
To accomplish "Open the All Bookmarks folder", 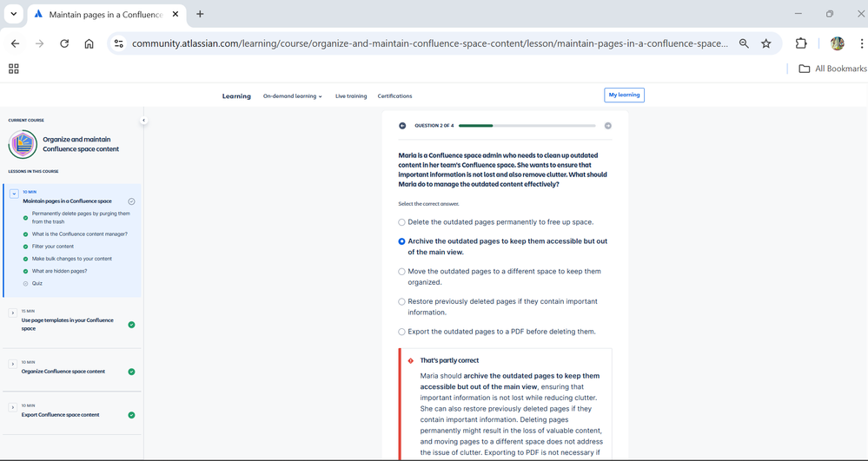I will coord(832,69).
